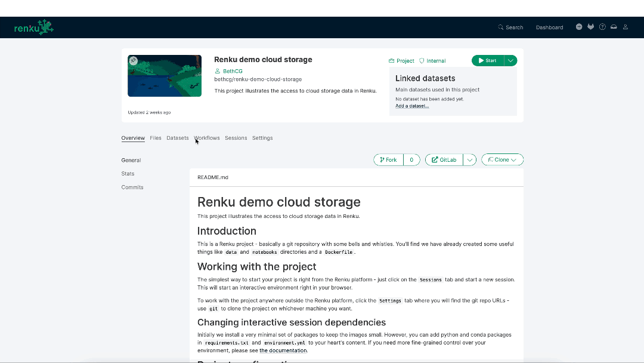This screenshot has width=644, height=363.
Task: Click the notifications inbox icon
Action: tap(614, 26)
